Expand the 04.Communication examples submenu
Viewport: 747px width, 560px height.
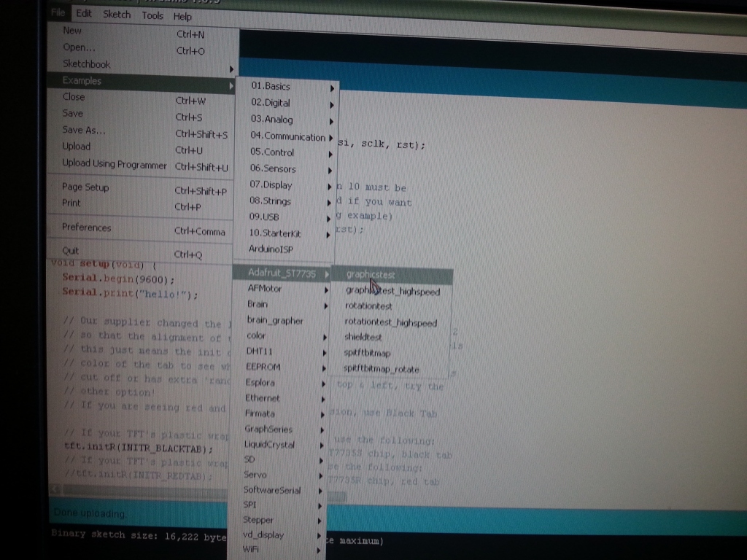coord(287,136)
